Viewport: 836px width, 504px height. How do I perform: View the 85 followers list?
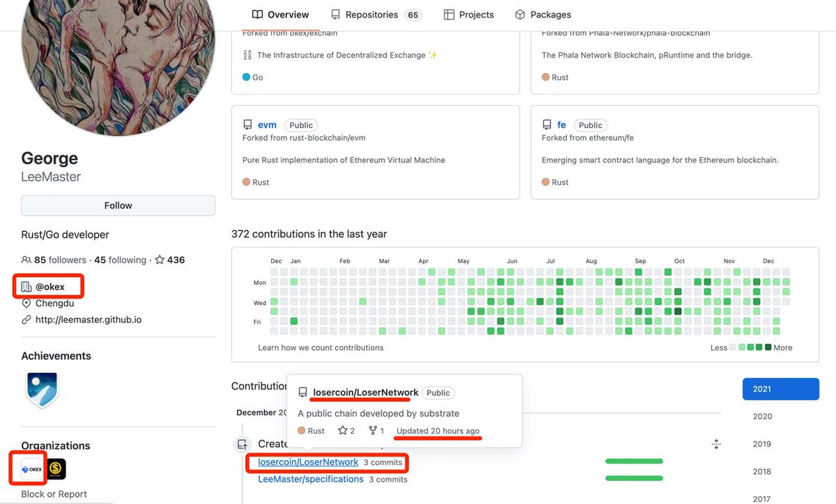[x=60, y=260]
